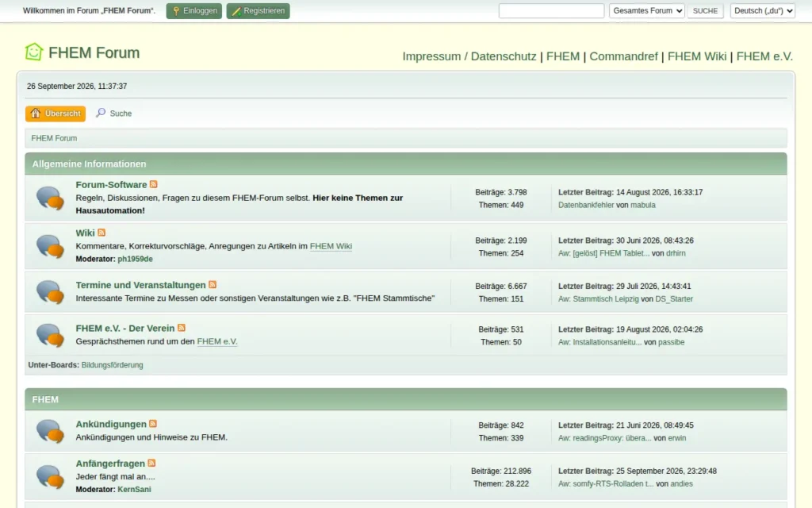This screenshot has height=508, width=812.
Task: Open Commandref in header navigation
Action: tap(623, 56)
